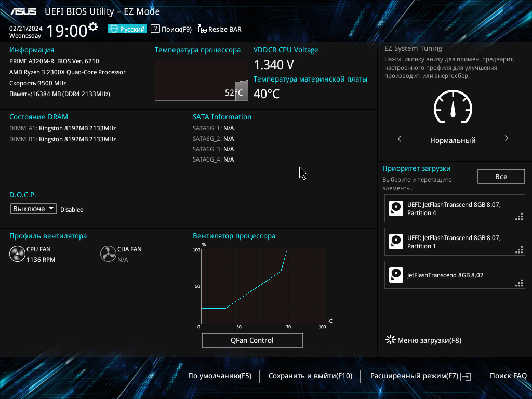Click Приоритет загрузки heading
This screenshot has width=532, height=399.
pos(416,169)
